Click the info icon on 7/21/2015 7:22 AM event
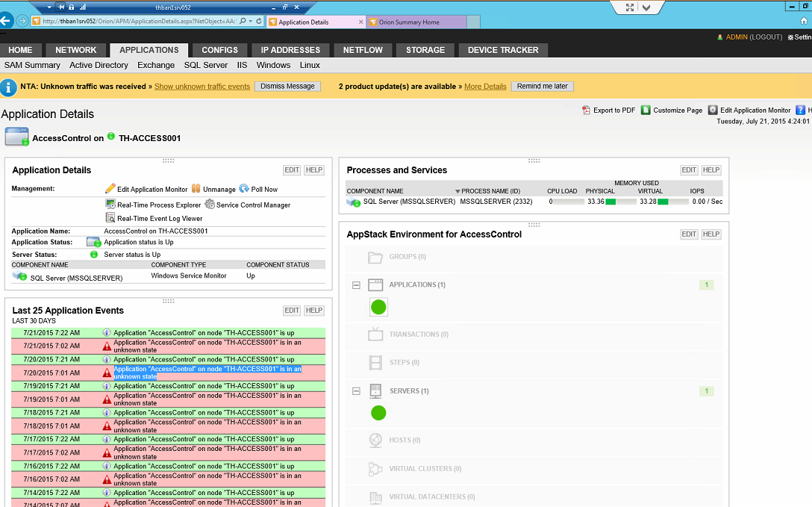Image resolution: width=812 pixels, height=507 pixels. [x=106, y=332]
